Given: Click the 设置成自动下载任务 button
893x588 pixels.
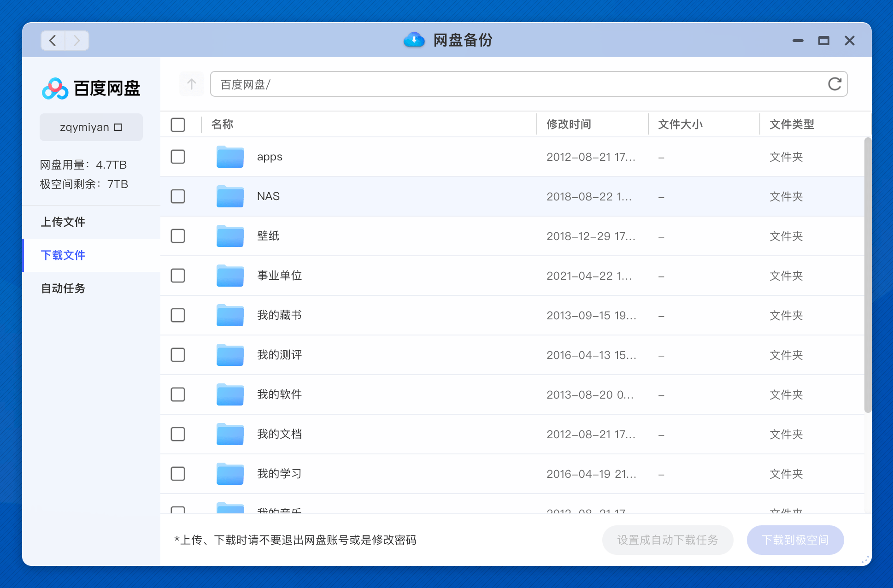Looking at the screenshot, I should pyautogui.click(x=667, y=540).
